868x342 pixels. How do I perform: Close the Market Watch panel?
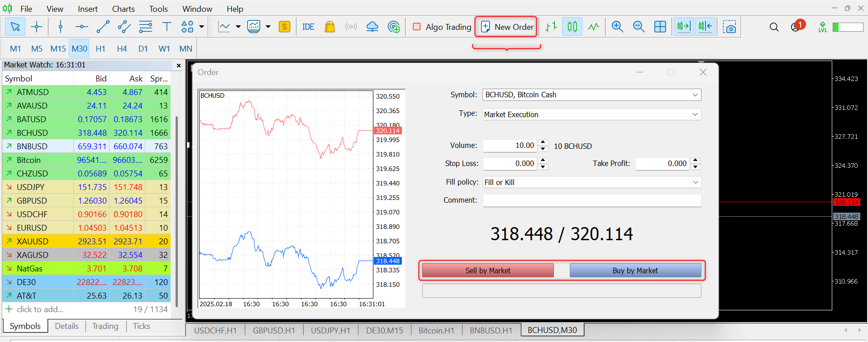click(x=179, y=65)
